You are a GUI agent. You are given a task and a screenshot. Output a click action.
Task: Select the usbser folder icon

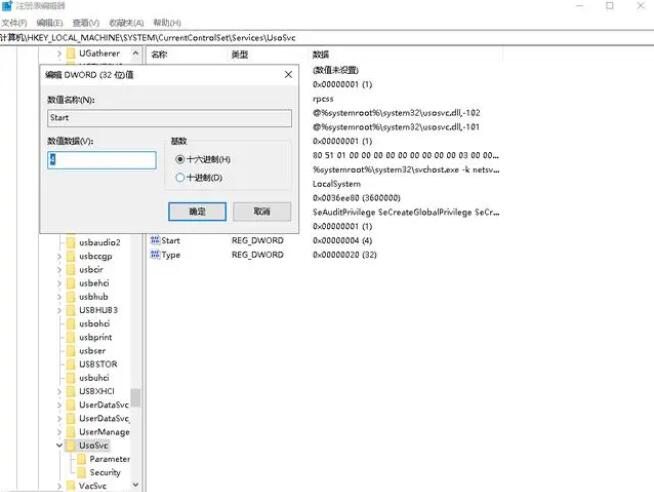tap(71, 351)
